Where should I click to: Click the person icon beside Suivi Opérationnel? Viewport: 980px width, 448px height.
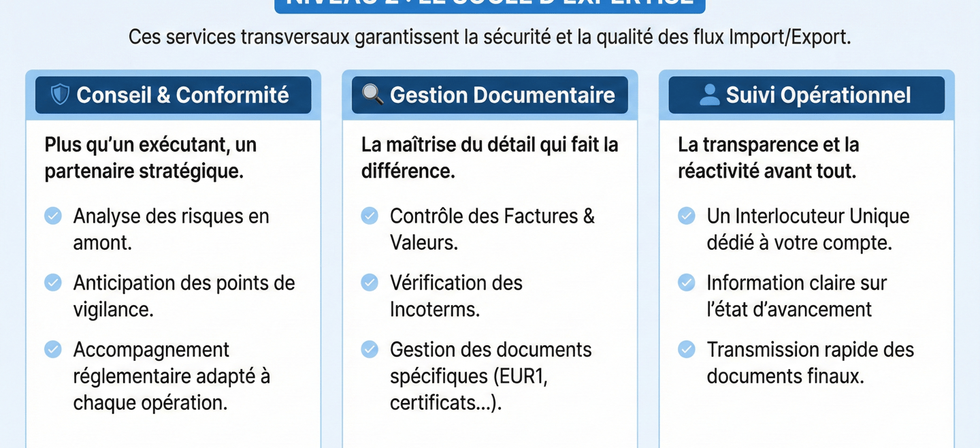pos(709,95)
